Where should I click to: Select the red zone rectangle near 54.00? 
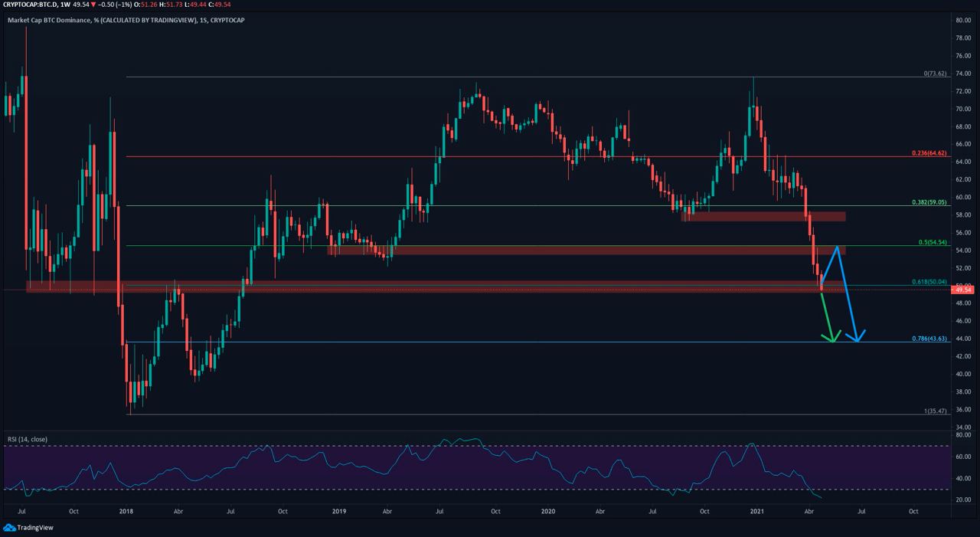(586, 250)
